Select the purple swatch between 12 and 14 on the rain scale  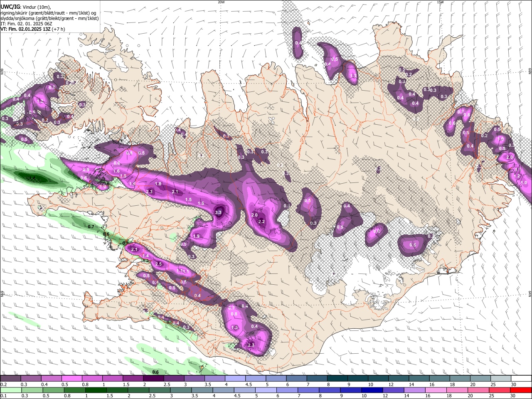(394, 390)
